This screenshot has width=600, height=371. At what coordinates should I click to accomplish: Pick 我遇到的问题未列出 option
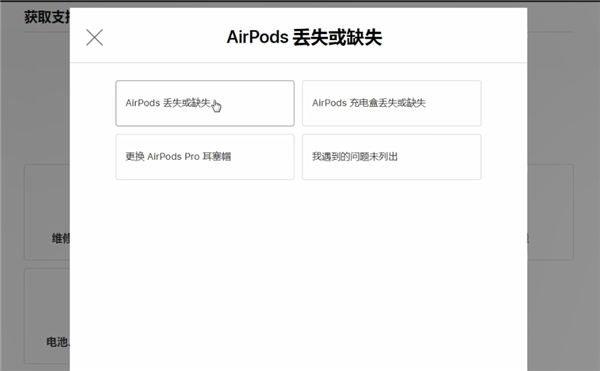tap(391, 157)
